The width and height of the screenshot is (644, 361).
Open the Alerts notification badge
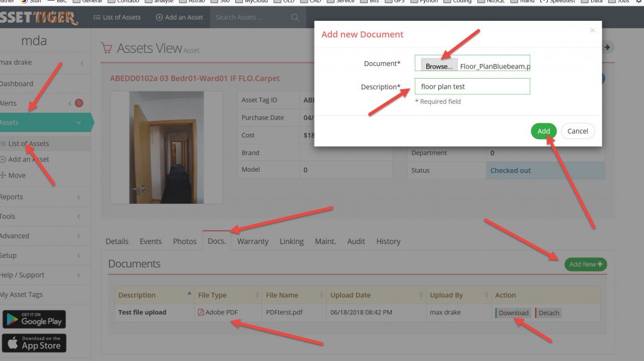pos(79,103)
